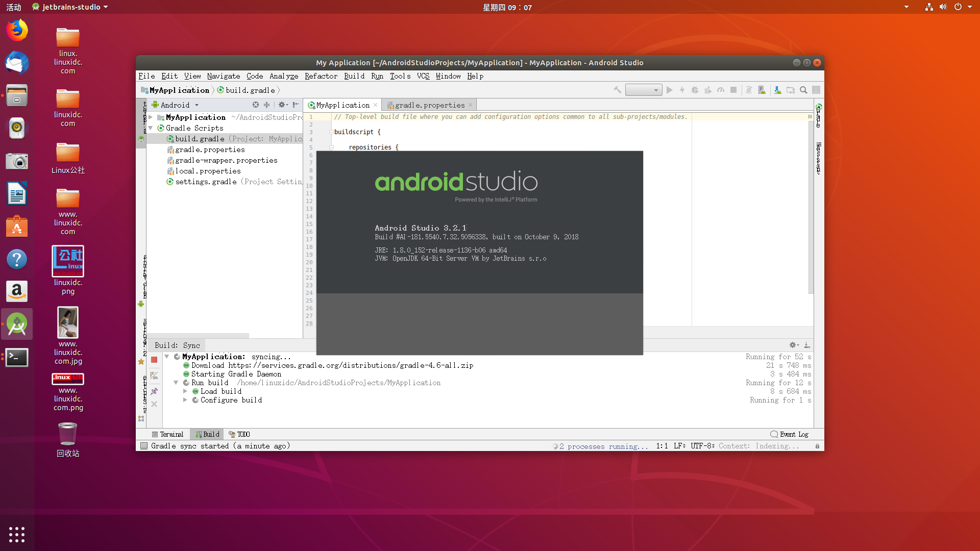
Task: Select Starting Gradle Daemon row
Action: 487,374
